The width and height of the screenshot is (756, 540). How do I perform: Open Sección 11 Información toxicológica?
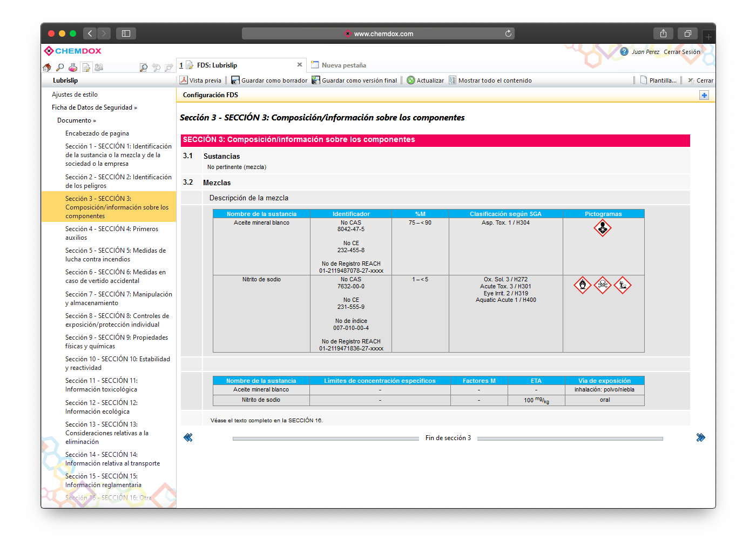click(x=102, y=385)
